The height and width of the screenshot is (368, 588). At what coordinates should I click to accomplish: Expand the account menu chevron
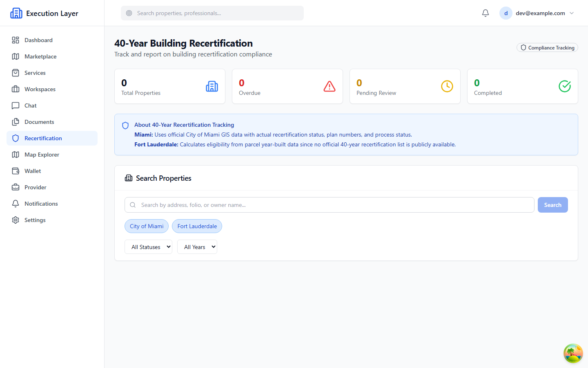pos(572,13)
